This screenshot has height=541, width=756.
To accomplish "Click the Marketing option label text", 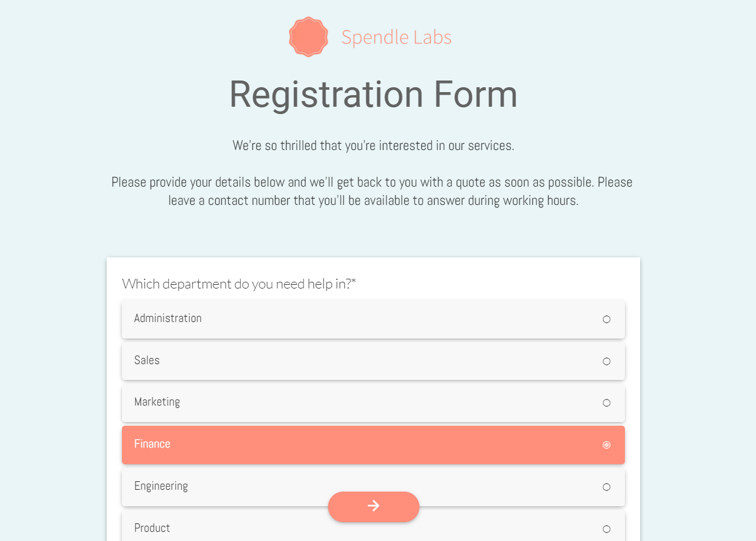I will coord(157,402).
